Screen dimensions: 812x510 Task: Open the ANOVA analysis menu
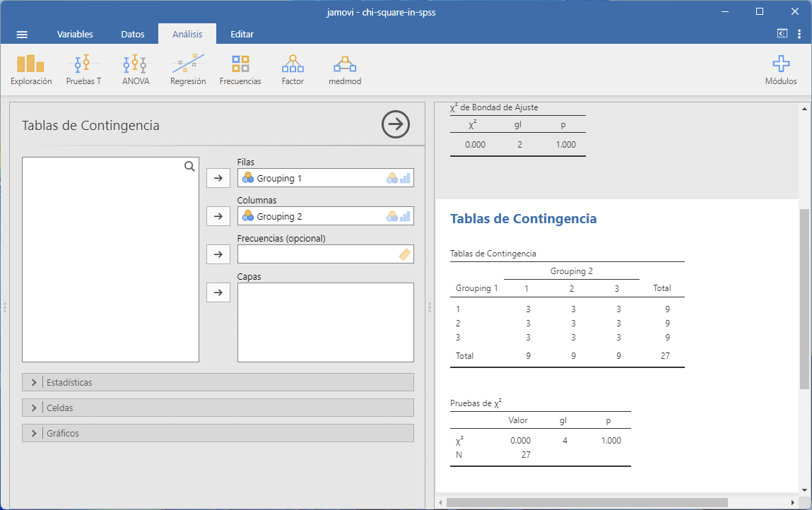(135, 70)
